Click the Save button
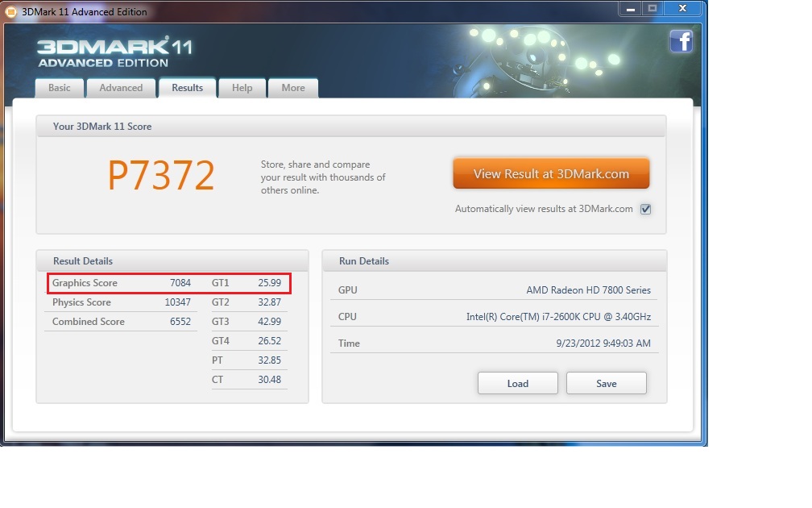This screenshot has height=508, width=812. pos(606,383)
